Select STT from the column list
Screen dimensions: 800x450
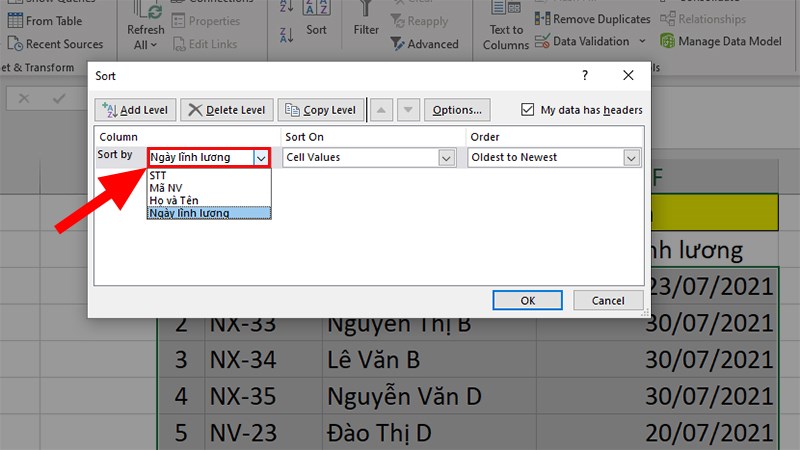click(209, 176)
